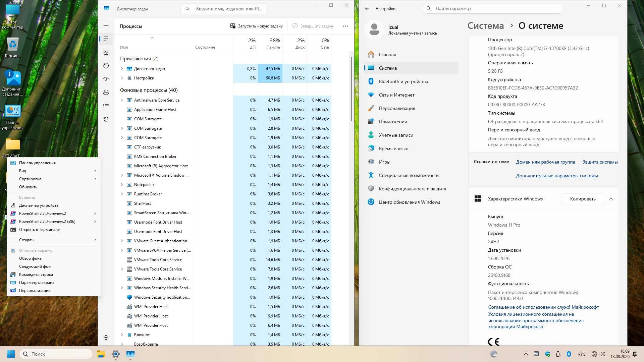
Task: Click Task Manager search field
Action: point(224,9)
